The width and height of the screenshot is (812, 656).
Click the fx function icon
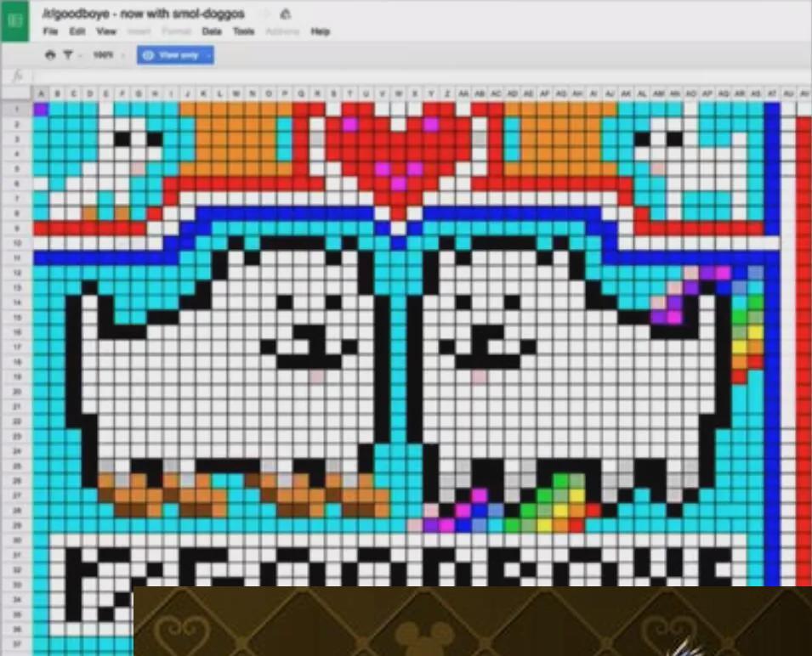(x=17, y=76)
